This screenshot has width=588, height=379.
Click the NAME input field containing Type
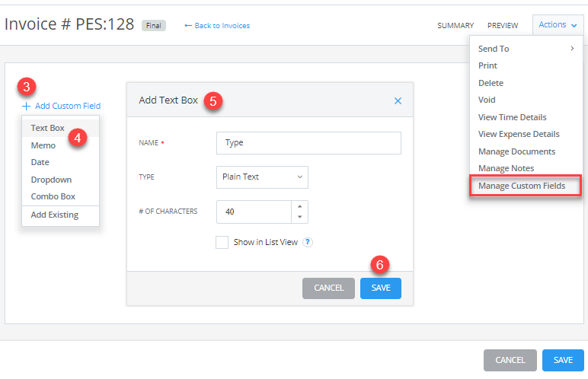308,143
